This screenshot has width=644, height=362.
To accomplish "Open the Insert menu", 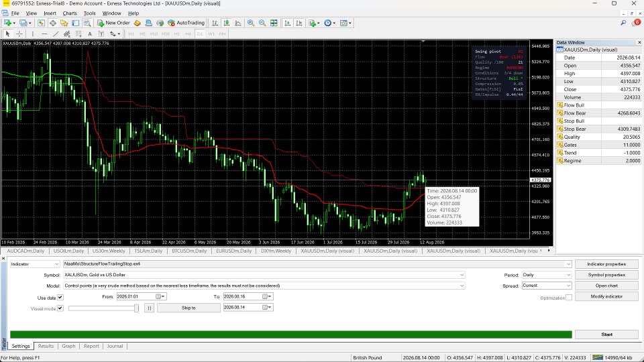I will pos(50,13).
